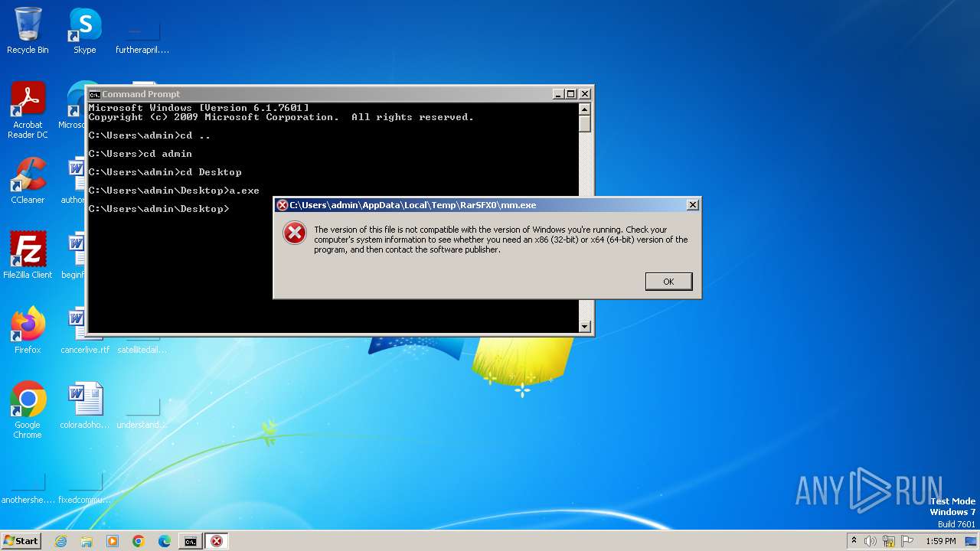Click Command Prompt scrollbar down arrow
The height and width of the screenshot is (551, 980).
click(x=585, y=327)
